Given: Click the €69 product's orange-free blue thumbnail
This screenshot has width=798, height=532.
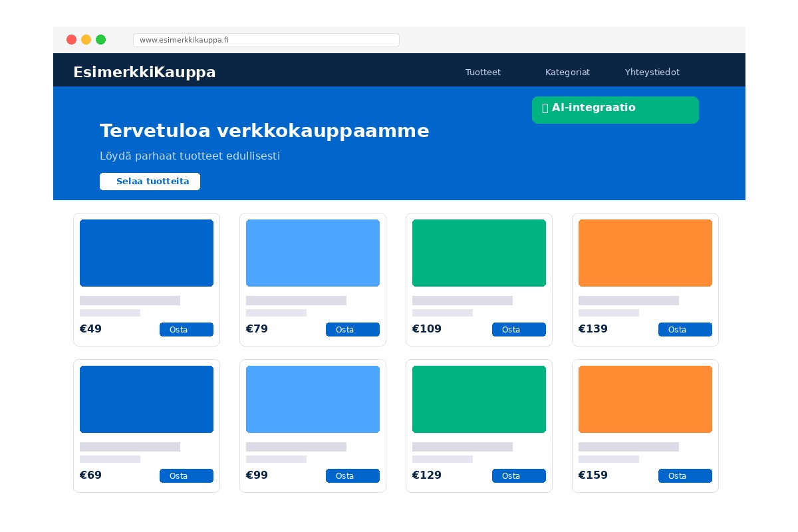Looking at the screenshot, I should 146,399.
